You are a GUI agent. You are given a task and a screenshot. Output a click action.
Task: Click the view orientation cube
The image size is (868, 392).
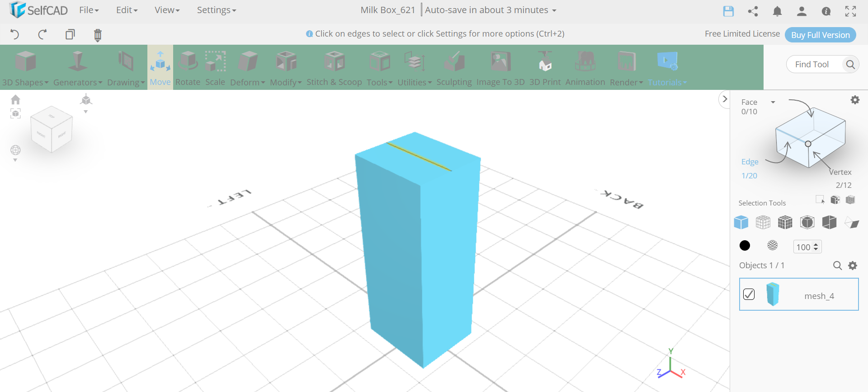point(52,129)
